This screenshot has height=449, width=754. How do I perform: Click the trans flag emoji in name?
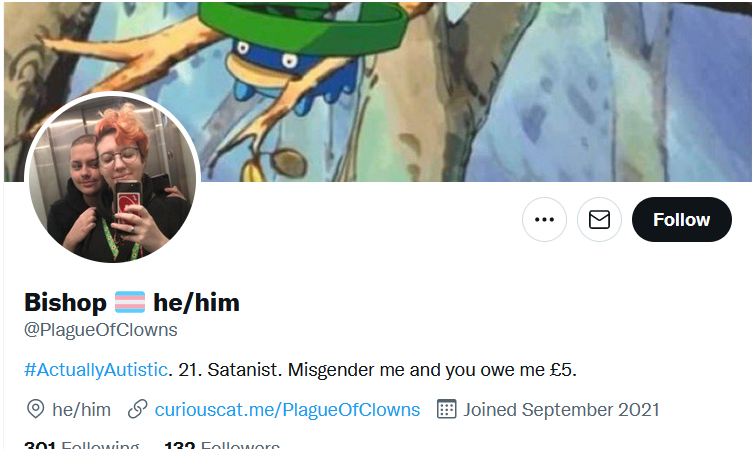pyautogui.click(x=130, y=302)
